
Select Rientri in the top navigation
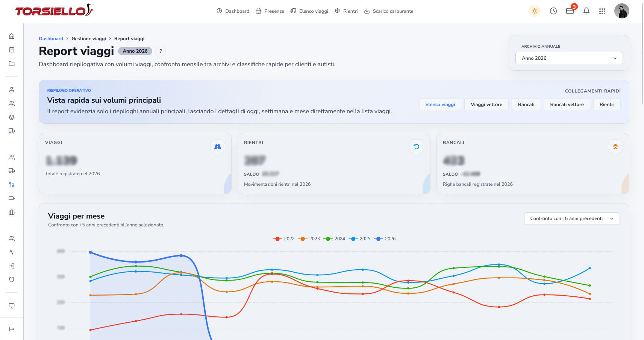click(x=346, y=11)
